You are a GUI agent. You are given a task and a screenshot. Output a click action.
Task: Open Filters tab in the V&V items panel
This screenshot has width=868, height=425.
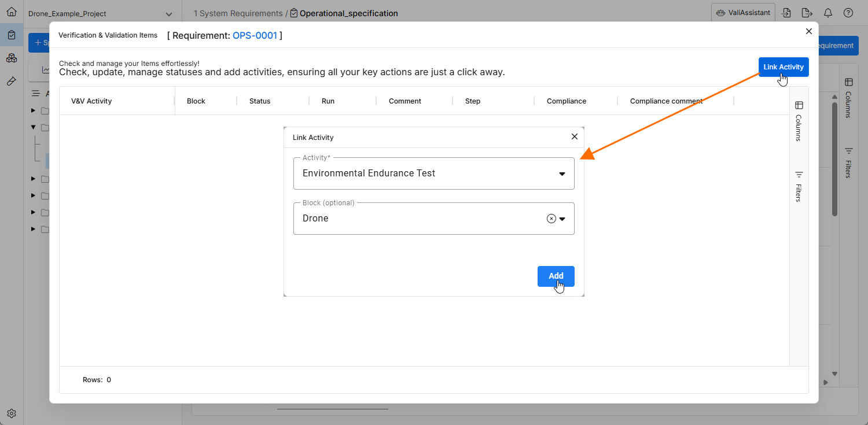(799, 186)
